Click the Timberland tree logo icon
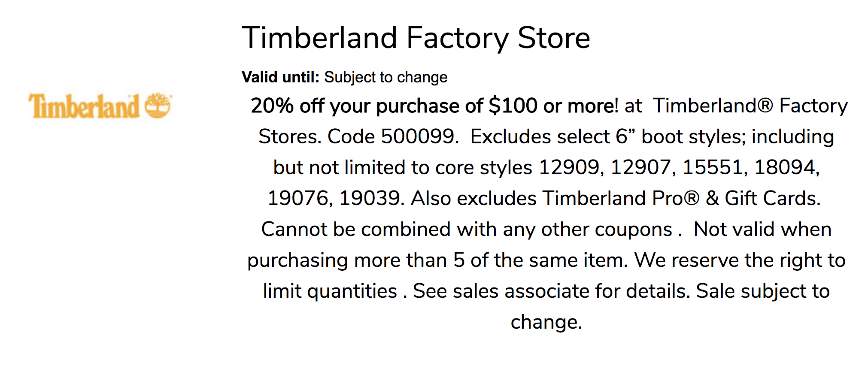This screenshot has height=369, width=868. coord(158,106)
